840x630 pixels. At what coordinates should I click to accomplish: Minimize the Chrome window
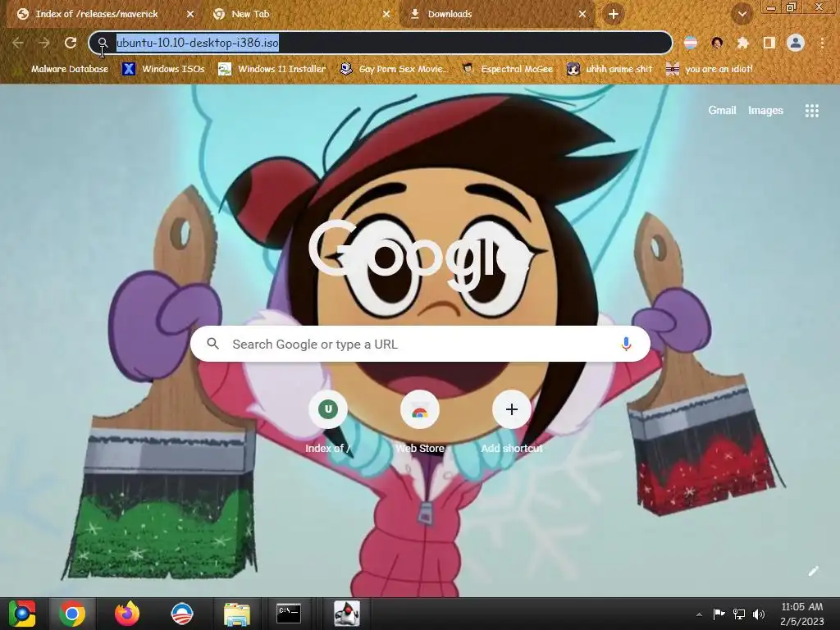(771, 7)
